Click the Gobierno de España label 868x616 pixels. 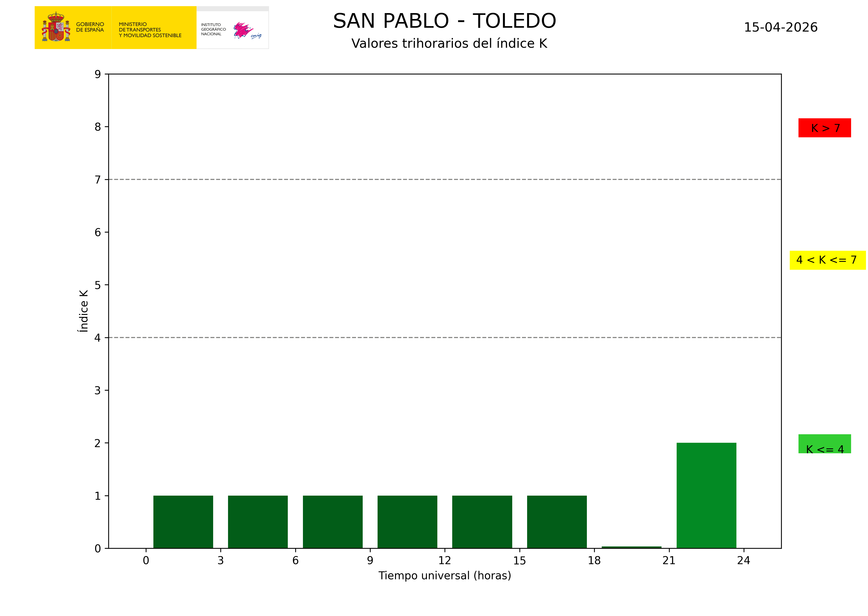pos(90,27)
